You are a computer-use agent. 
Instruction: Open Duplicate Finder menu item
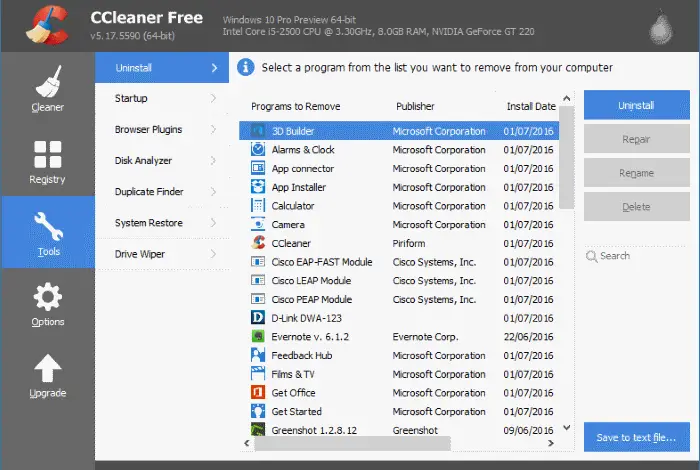162,192
